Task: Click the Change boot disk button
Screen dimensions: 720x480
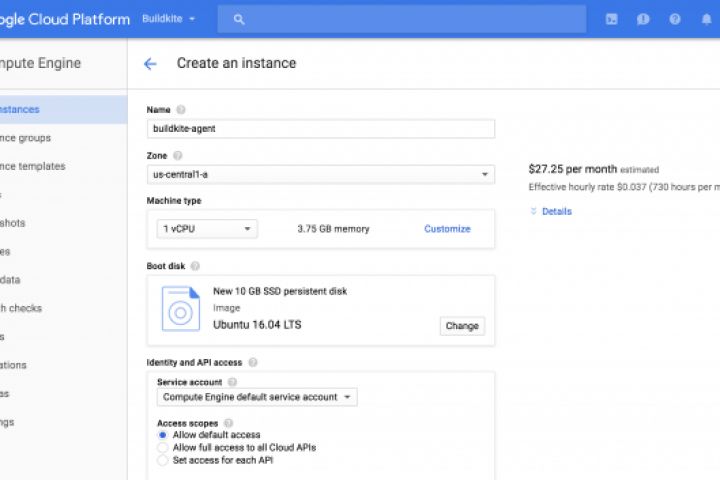Action: (462, 326)
